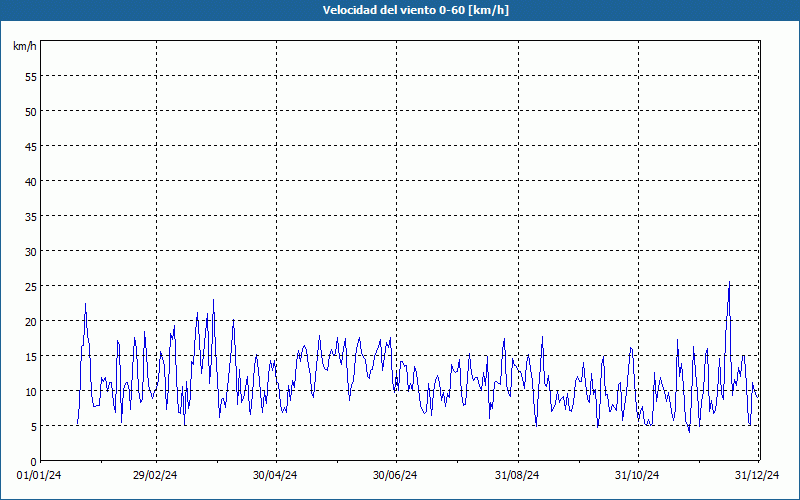Click the chart title "Velocidad del viento 0-60"
The height and width of the screenshot is (500, 800).
[399, 10]
